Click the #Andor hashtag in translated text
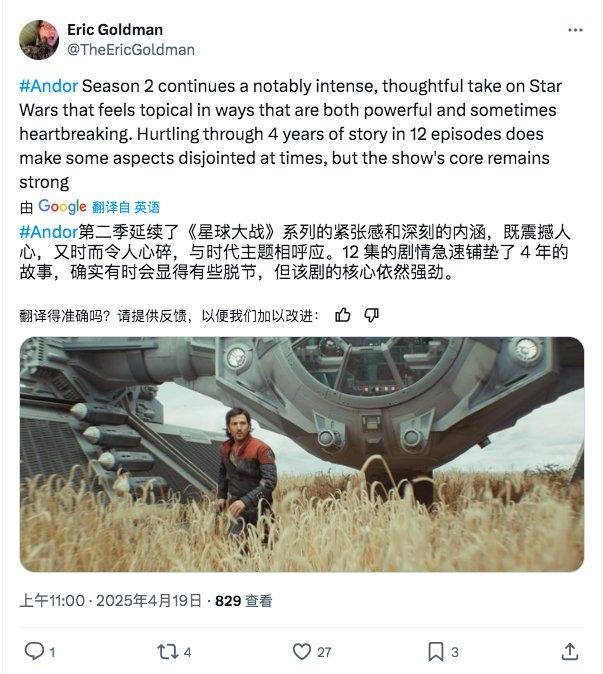 49,232
